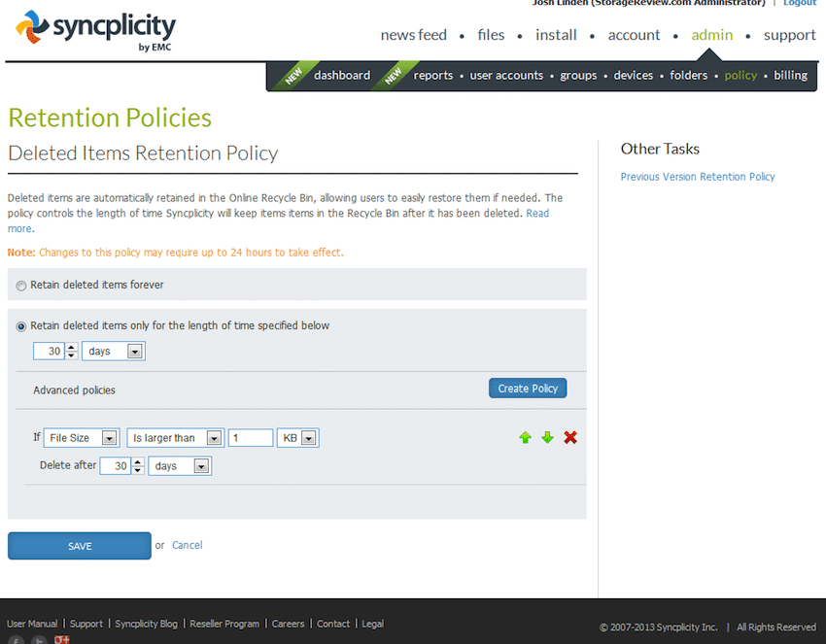Open the admin section
826x644 pixels.
point(711,35)
